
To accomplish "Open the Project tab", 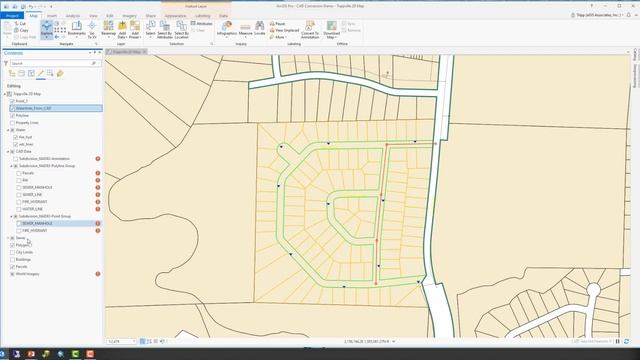I will point(12,16).
